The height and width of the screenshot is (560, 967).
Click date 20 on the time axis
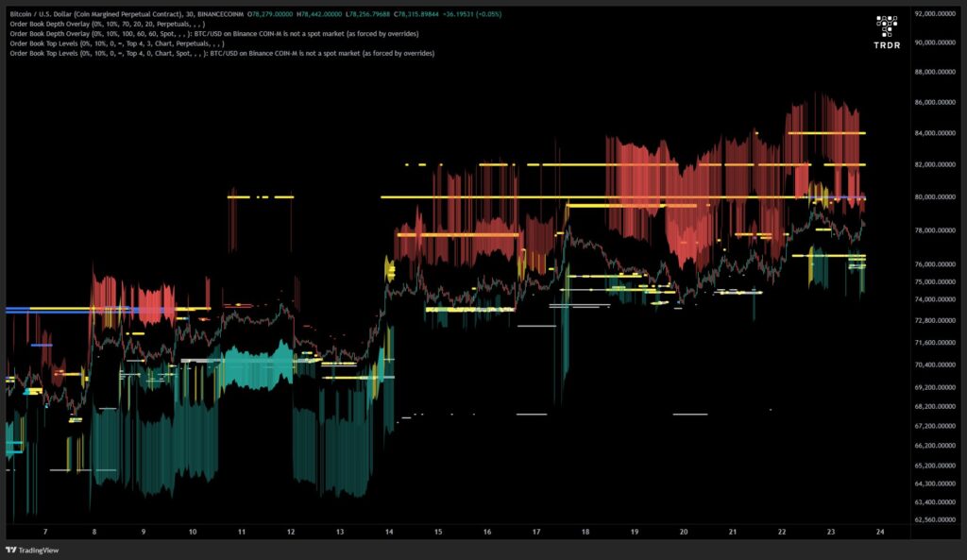(684, 532)
